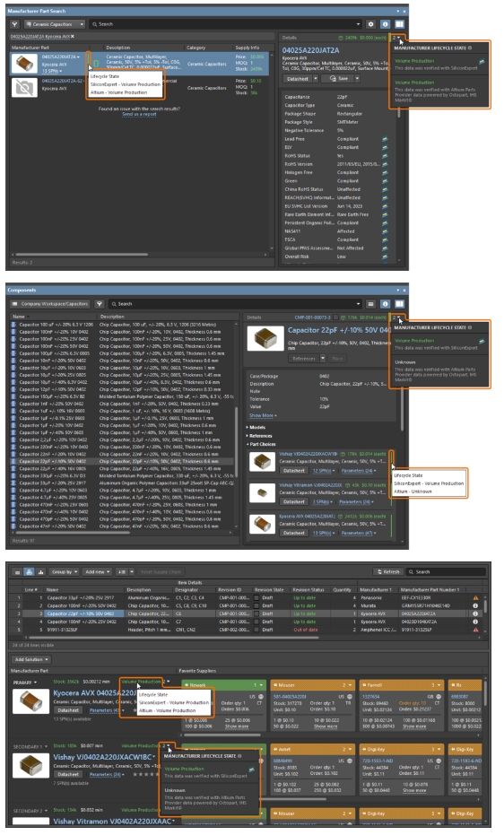Open the 1327634 supplier part link on Farnell card
The height and width of the screenshot is (835, 504).
[x=369, y=697]
